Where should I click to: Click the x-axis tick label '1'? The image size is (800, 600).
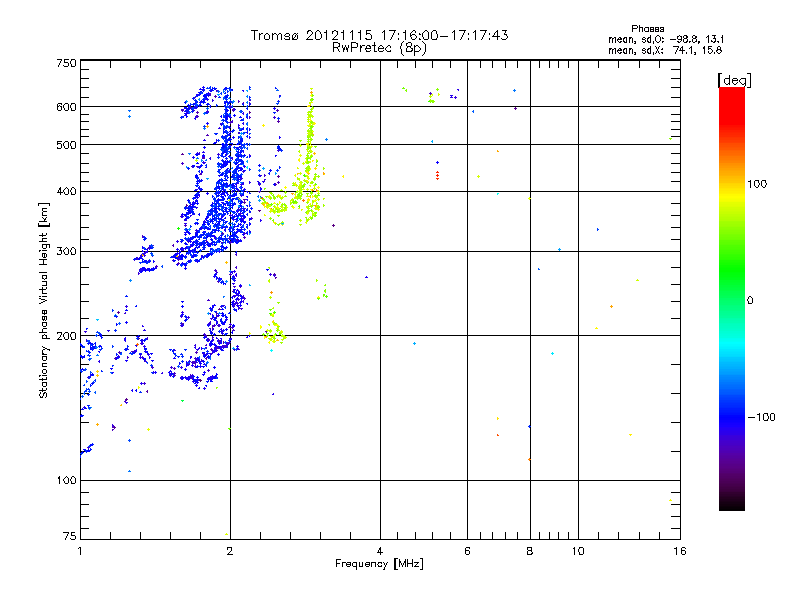(80, 551)
